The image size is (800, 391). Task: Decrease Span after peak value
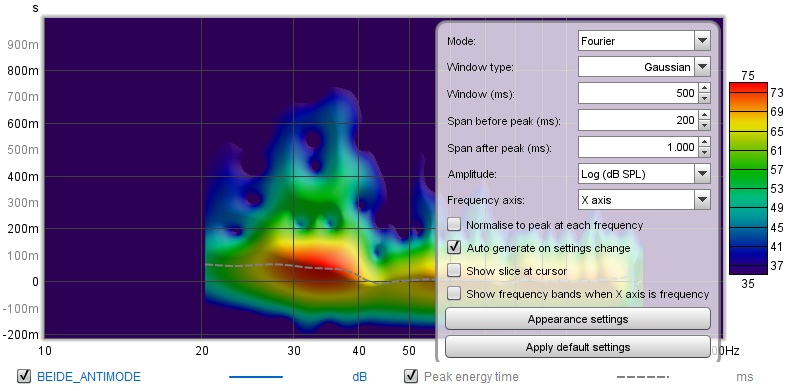click(x=704, y=152)
